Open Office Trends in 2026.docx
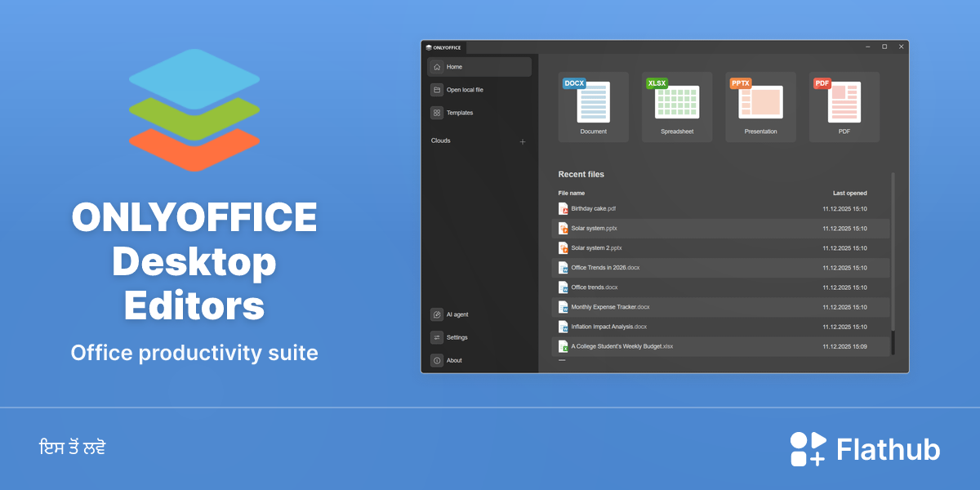Screen dimensions: 980x490 [x=720, y=268]
